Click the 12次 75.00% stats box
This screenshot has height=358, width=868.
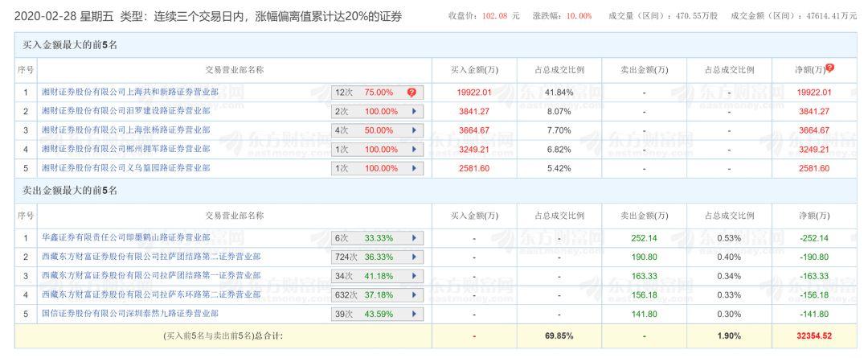(x=377, y=93)
